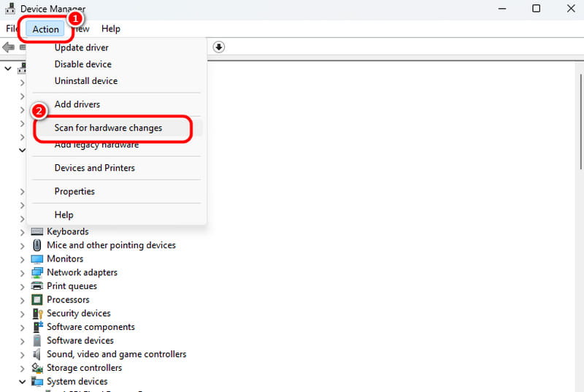Click the Network adapters icon
Viewport: 584px width, 392px height.
[37, 272]
